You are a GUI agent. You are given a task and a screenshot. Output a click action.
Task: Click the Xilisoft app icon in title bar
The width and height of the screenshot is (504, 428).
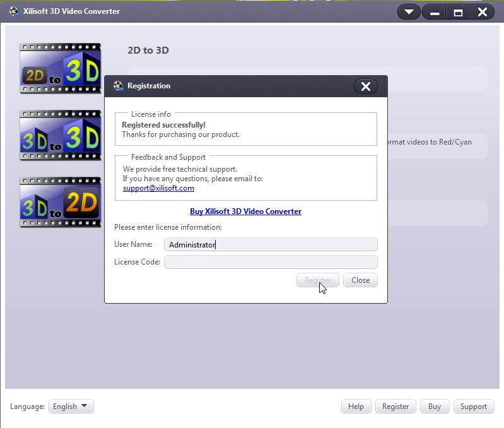[14, 11]
